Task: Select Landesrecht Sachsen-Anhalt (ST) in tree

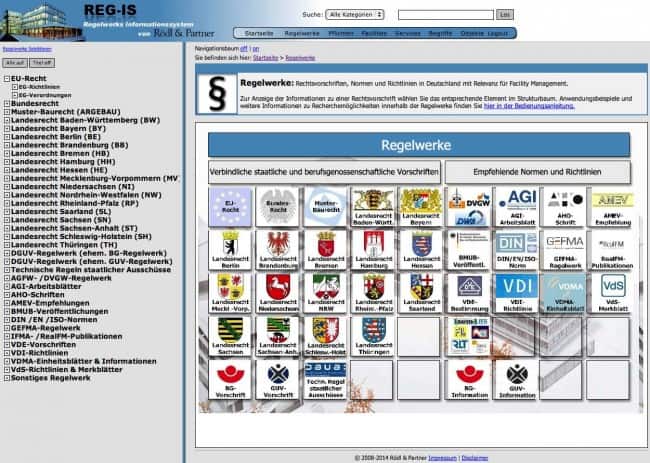Action: (x=74, y=228)
